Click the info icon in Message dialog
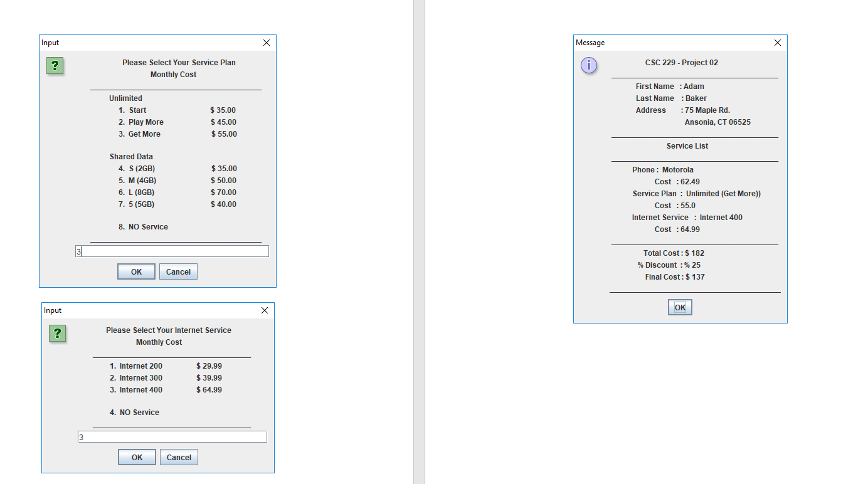This screenshot has height=484, width=868. (x=589, y=65)
